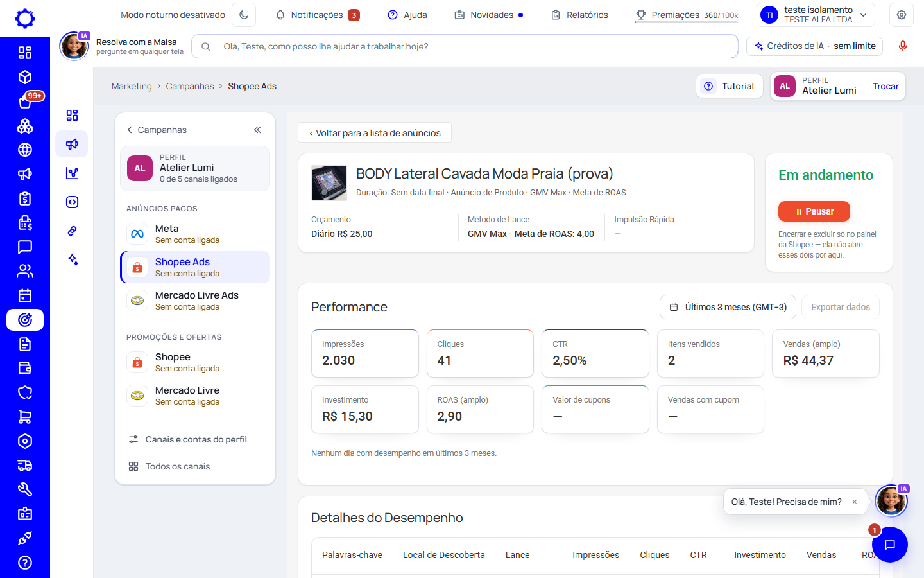924x578 pixels.
Task: Open the chat bubble icon in blue sidebar
Action: [x=25, y=247]
